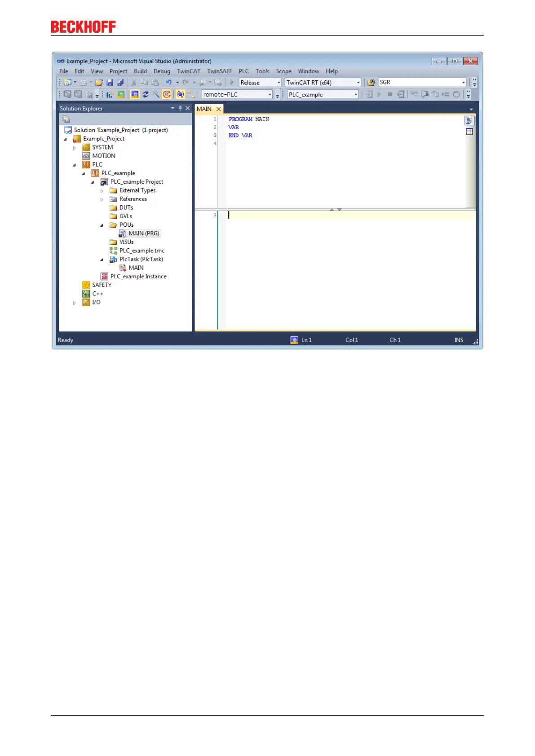This screenshot has width=535, height=756.
Task: Click line 1 of the implementation editor
Action: point(351,215)
